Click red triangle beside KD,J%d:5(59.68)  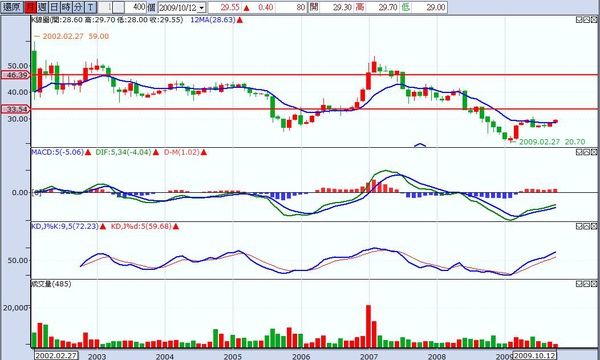coord(176,226)
